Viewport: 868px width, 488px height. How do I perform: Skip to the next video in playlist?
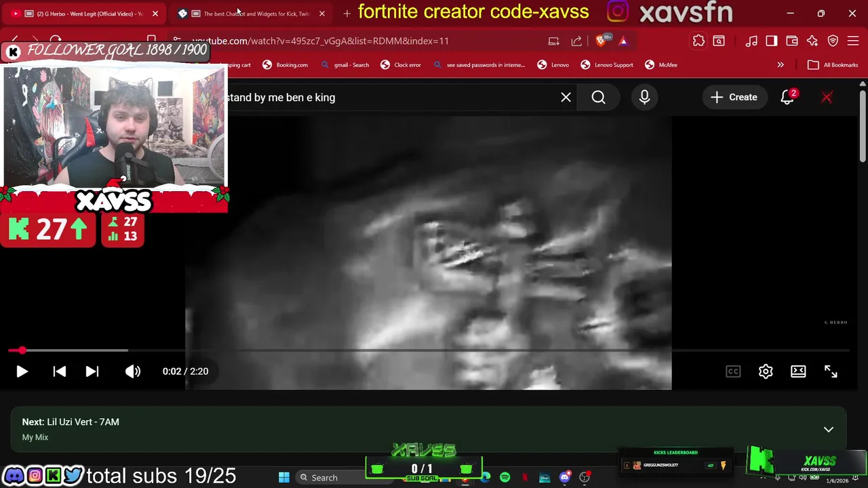92,371
